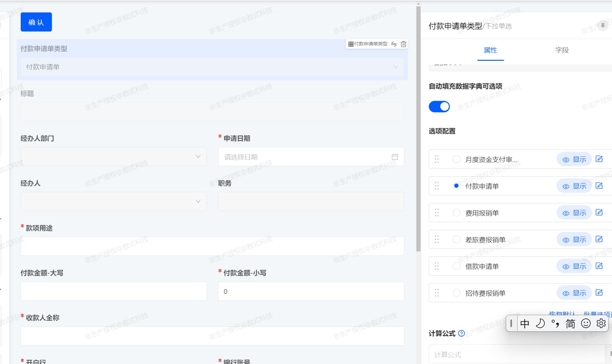Image resolution: width=612 pixels, height=364 pixels.
Task: Expand the 经办人 dropdown
Action: (x=113, y=201)
